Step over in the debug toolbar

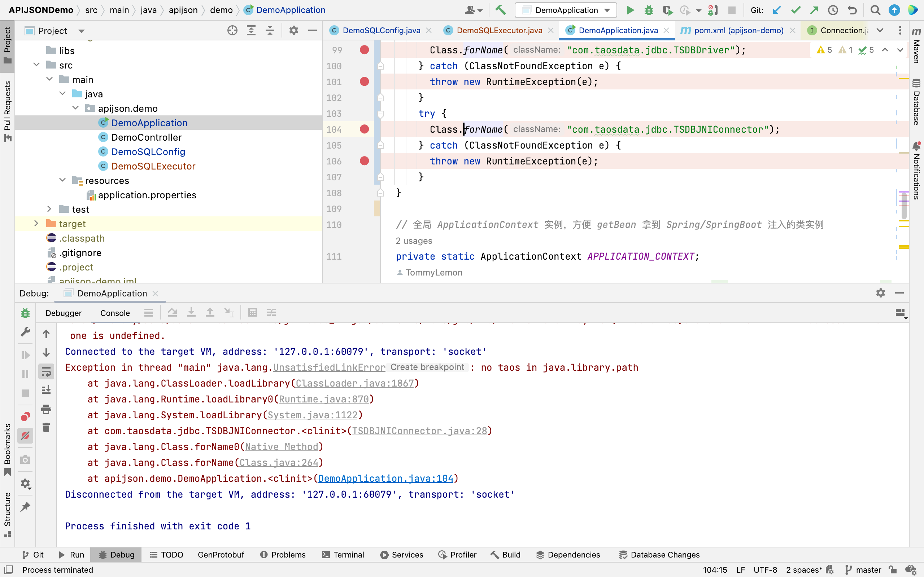[172, 312]
